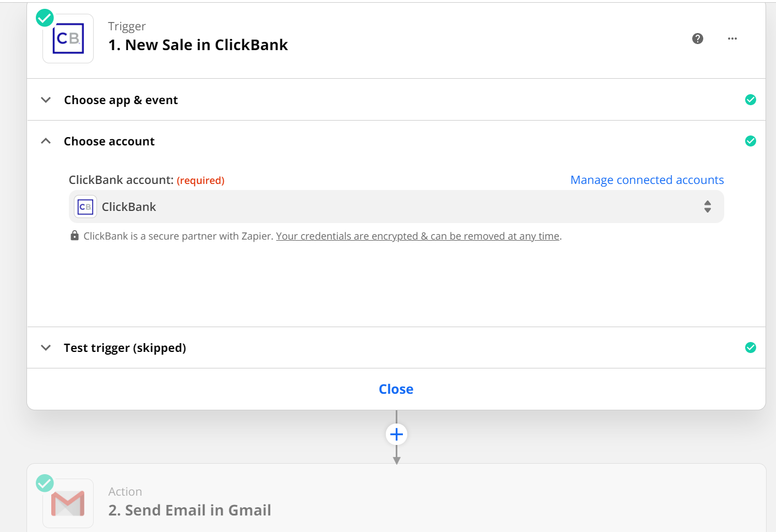The height and width of the screenshot is (532, 776).
Task: Click the green check beside Test trigger
Action: pyautogui.click(x=751, y=348)
